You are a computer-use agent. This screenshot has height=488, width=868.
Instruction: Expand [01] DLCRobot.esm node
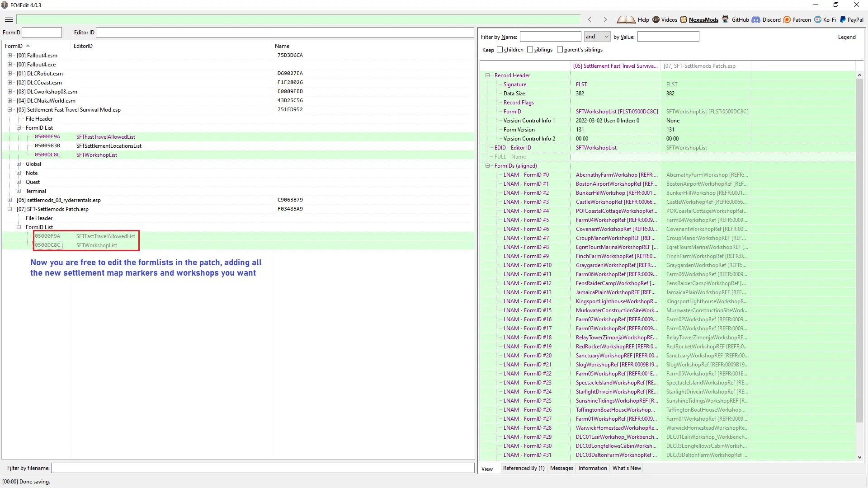tap(9, 74)
